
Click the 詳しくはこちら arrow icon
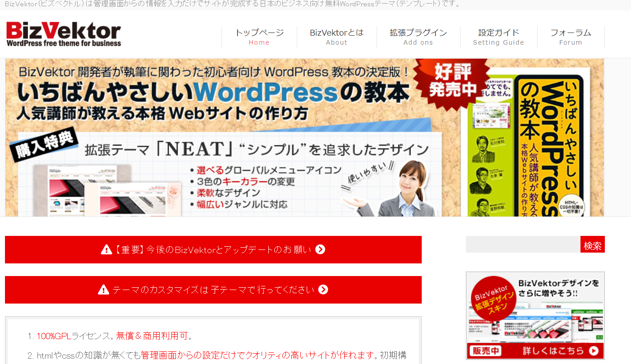594,350
